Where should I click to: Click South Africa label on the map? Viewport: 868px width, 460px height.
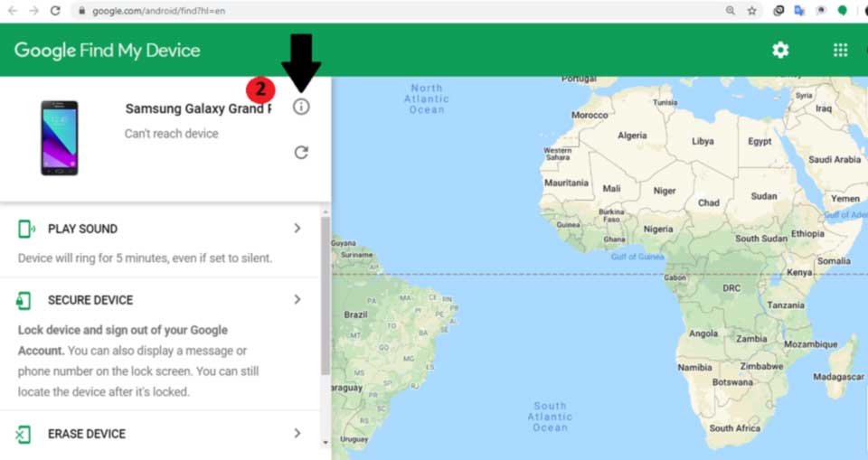(x=734, y=427)
